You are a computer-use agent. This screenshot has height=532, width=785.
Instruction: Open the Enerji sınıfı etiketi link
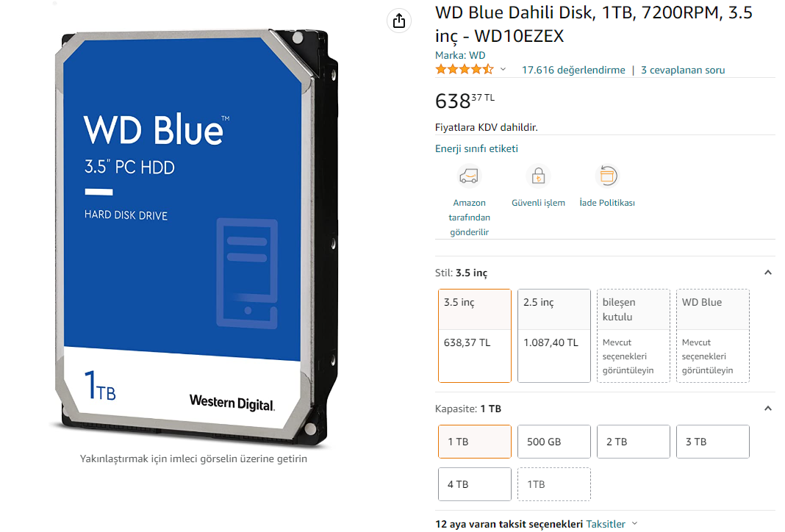tap(476, 148)
